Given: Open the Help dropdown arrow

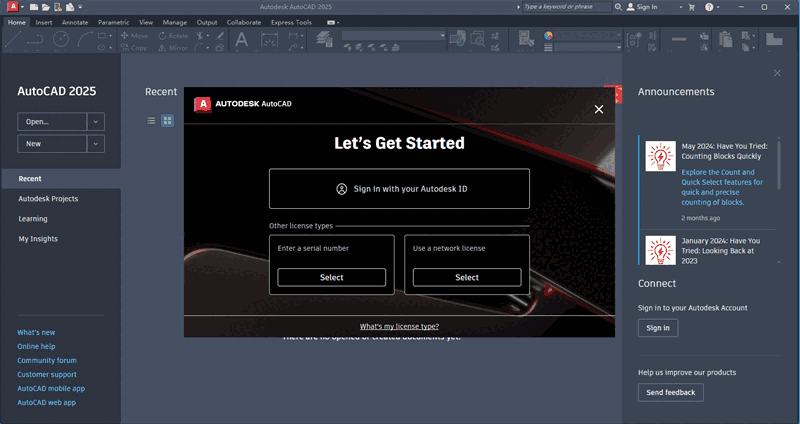Looking at the screenshot, I should (718, 7).
